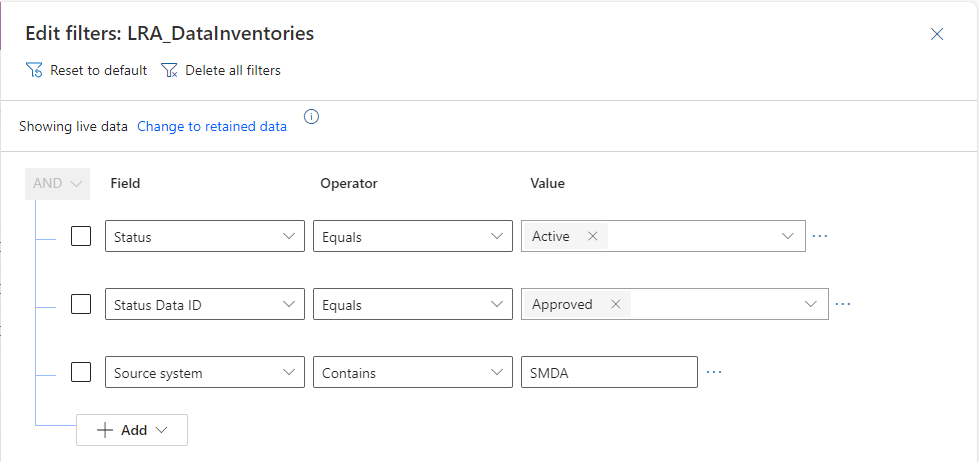Open the Contains operator dropdown
Viewport: 979px width, 462px height.
(413, 372)
